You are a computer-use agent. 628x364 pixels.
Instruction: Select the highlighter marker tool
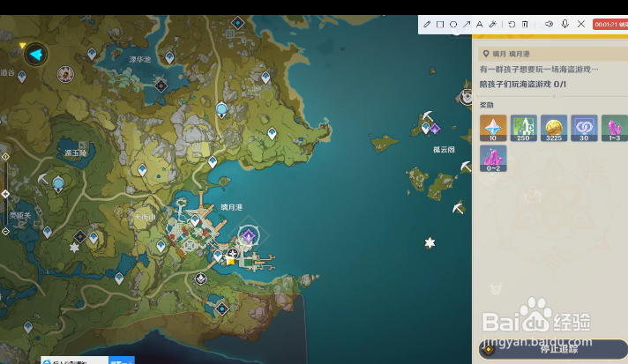pos(493,25)
